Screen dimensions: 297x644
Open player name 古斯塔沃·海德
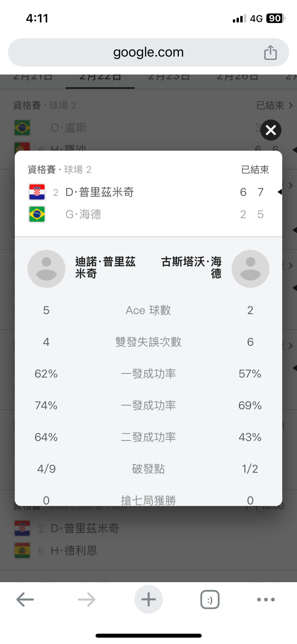191,268
